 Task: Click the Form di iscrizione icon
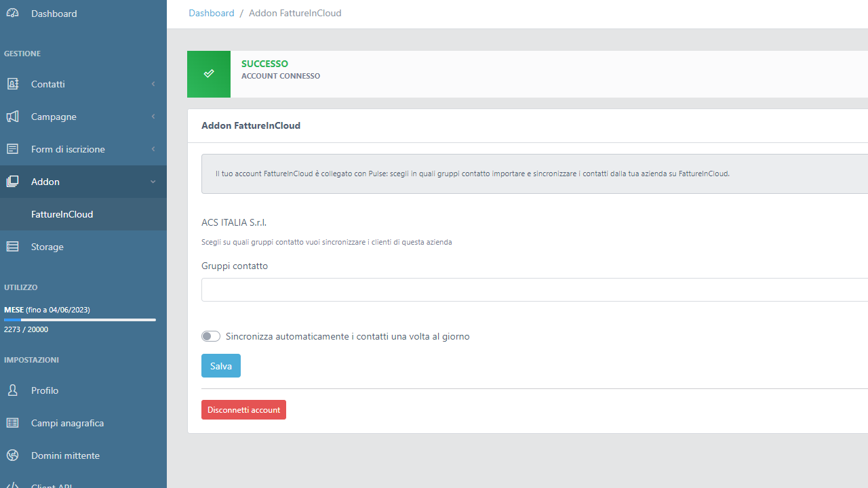click(x=12, y=149)
